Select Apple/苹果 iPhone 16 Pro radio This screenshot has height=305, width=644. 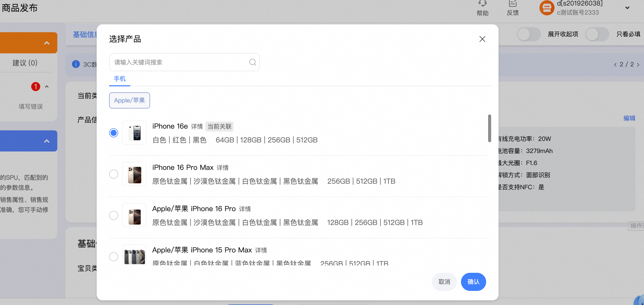point(114,215)
